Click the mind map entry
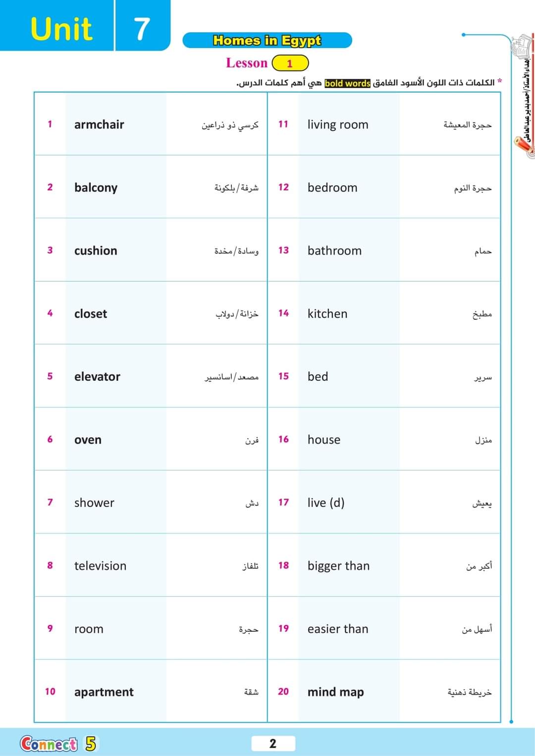535x756 pixels. pyautogui.click(x=335, y=692)
